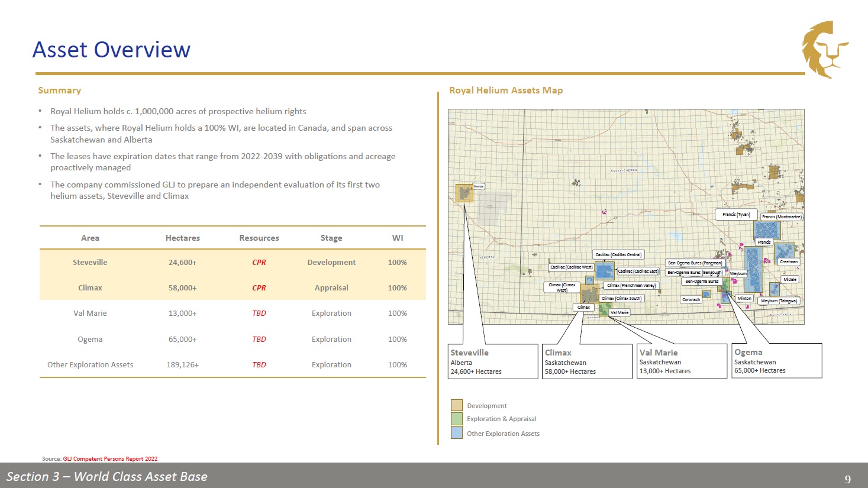Click the Ben-Ogema Bures (Pangman) map label
Image resolution: width=868 pixels, height=488 pixels.
click(x=695, y=263)
